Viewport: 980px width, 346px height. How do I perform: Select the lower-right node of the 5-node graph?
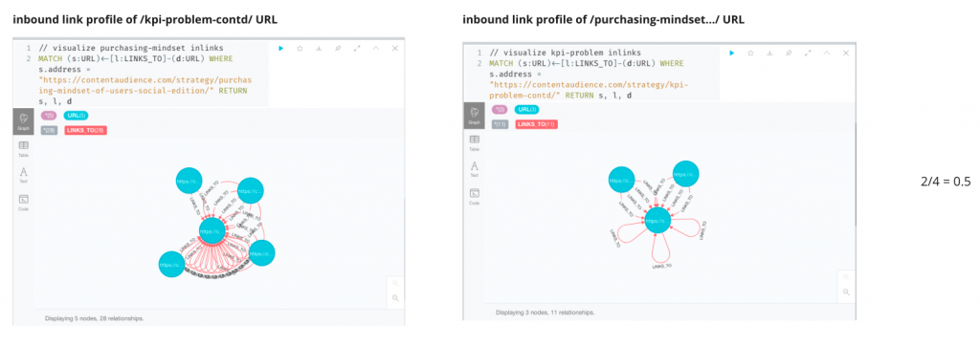[x=262, y=252]
